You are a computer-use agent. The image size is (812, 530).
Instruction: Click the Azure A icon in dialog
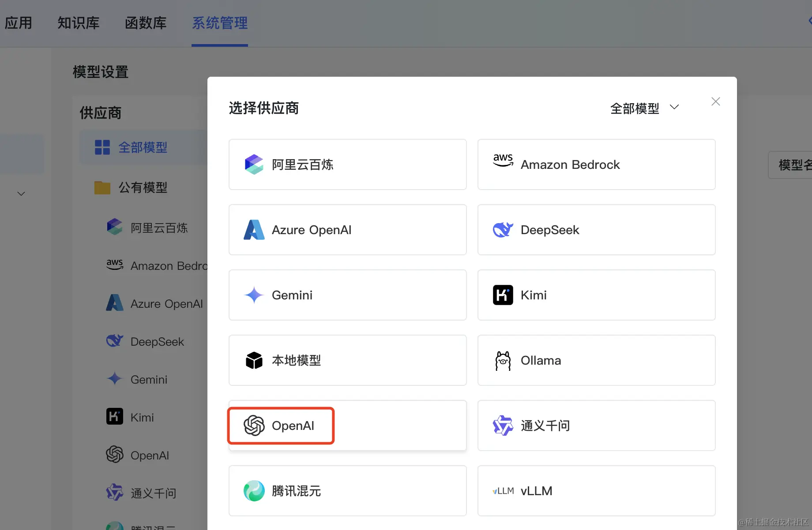pyautogui.click(x=254, y=230)
